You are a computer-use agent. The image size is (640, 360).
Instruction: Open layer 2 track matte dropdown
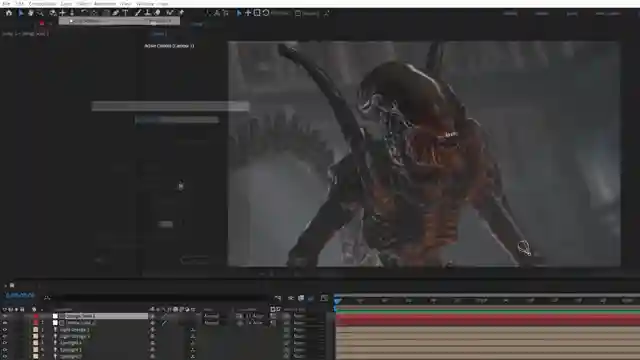(x=255, y=323)
